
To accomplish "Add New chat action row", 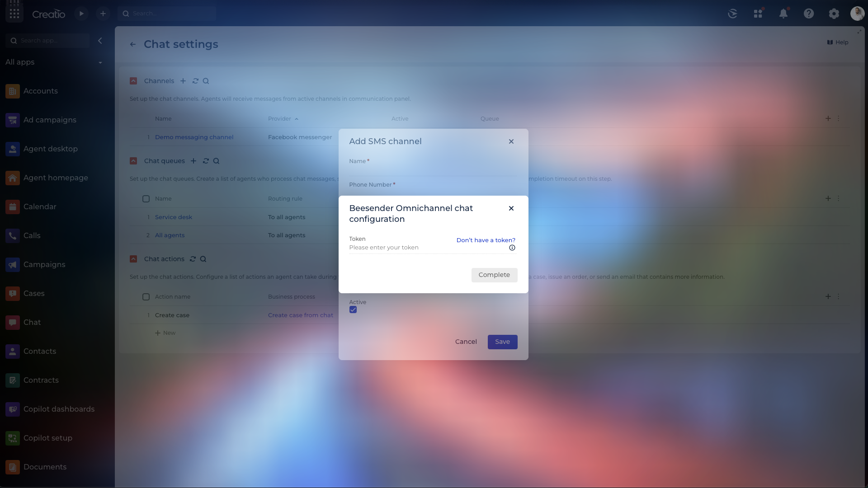I will [x=165, y=333].
